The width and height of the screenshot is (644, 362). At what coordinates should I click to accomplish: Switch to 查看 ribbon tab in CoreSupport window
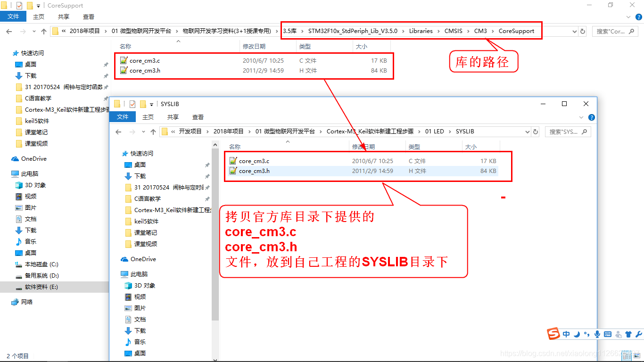click(89, 16)
